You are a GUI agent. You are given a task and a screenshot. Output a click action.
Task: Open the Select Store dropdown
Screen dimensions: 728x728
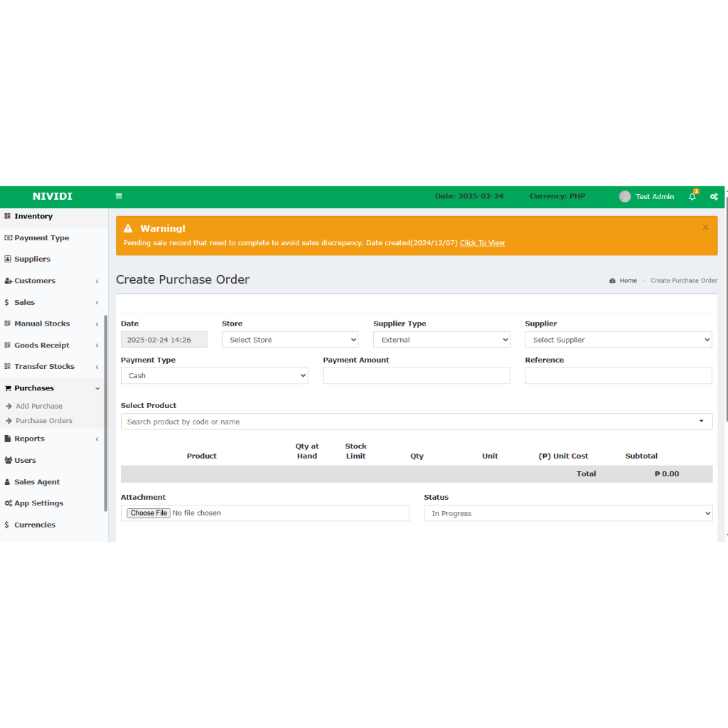(x=290, y=340)
